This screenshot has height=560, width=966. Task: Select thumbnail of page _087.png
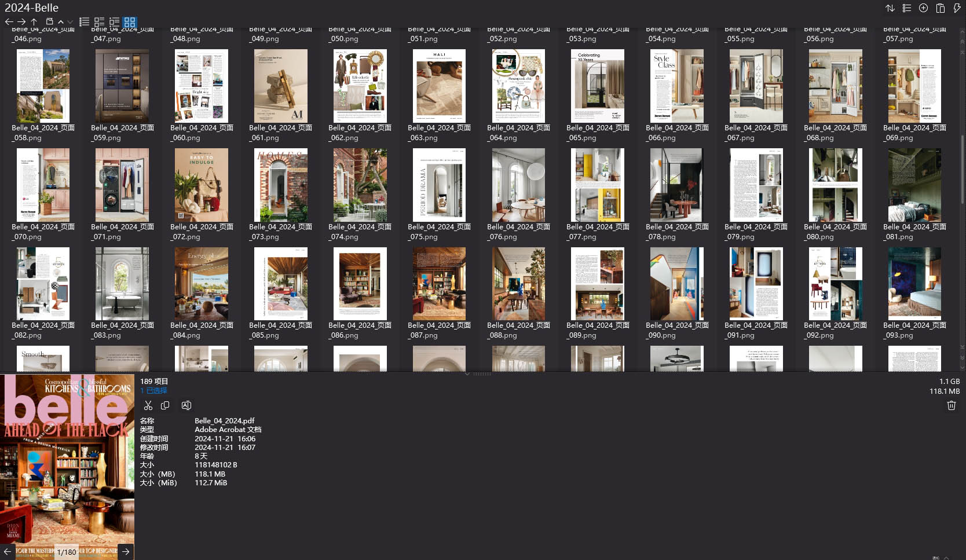tap(440, 284)
